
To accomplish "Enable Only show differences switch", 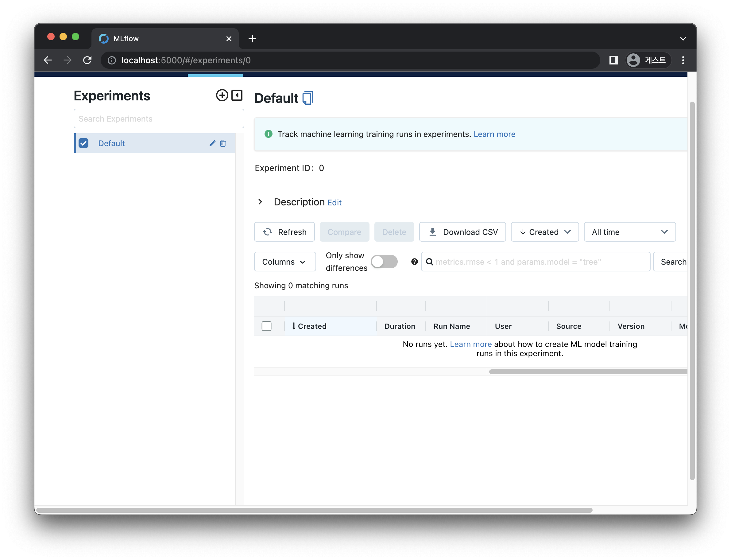I will point(384,262).
